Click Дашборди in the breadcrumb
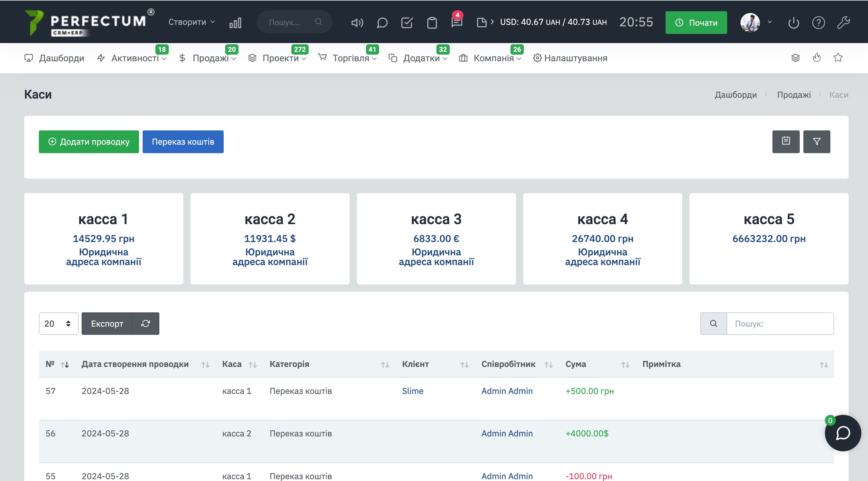The image size is (868, 481). 736,95
